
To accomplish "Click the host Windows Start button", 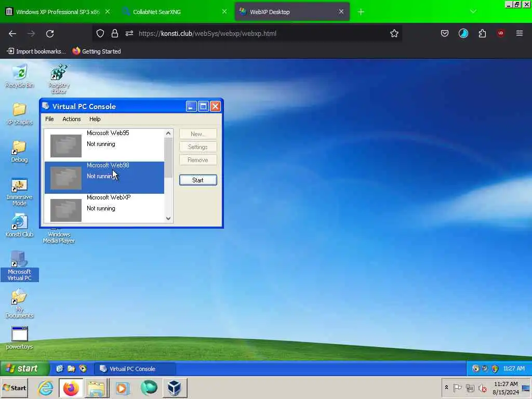I will [x=15, y=388].
